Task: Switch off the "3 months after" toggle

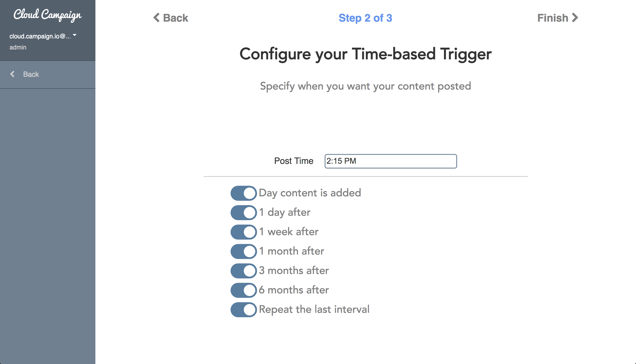Action: click(243, 271)
